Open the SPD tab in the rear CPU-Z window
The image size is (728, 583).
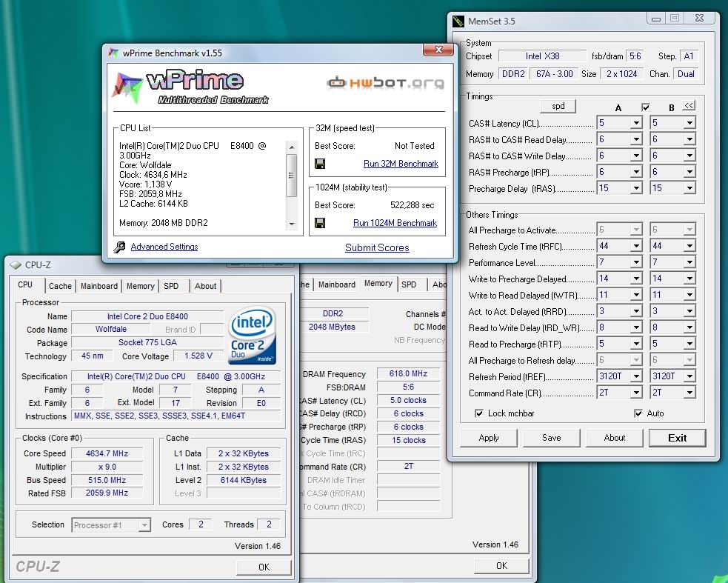pos(409,284)
